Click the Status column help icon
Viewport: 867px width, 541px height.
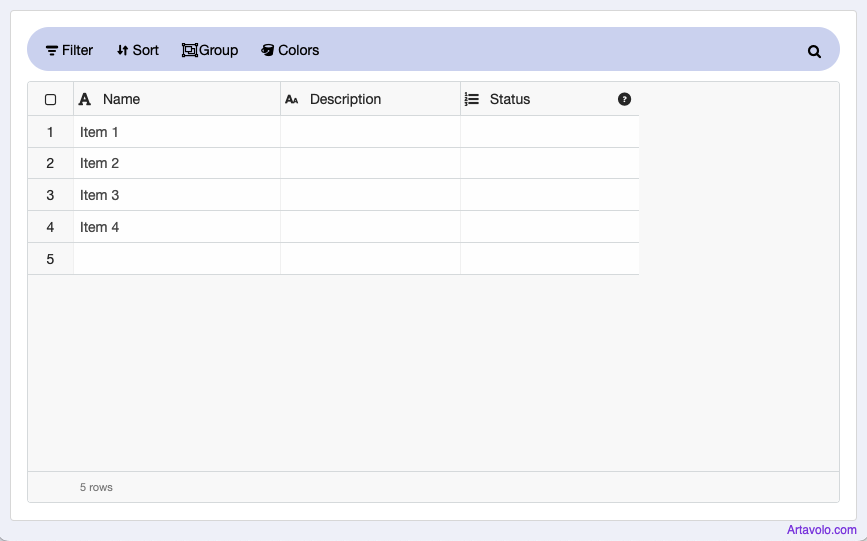tap(624, 99)
